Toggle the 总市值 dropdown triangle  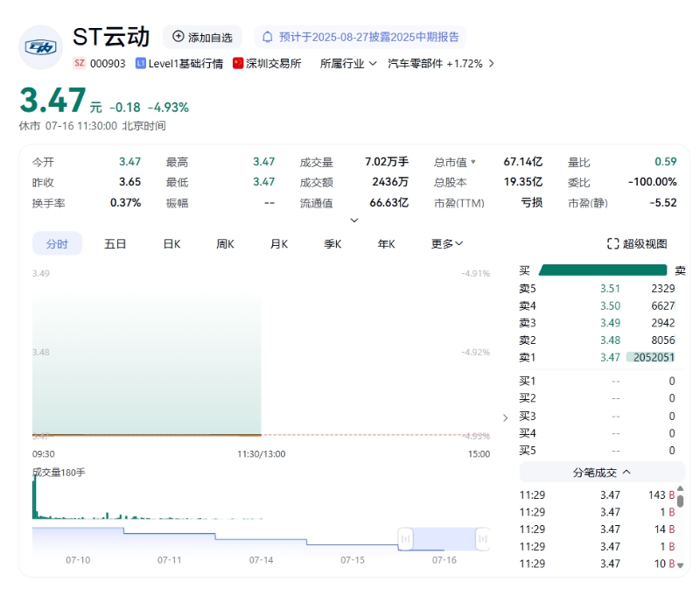point(473,162)
